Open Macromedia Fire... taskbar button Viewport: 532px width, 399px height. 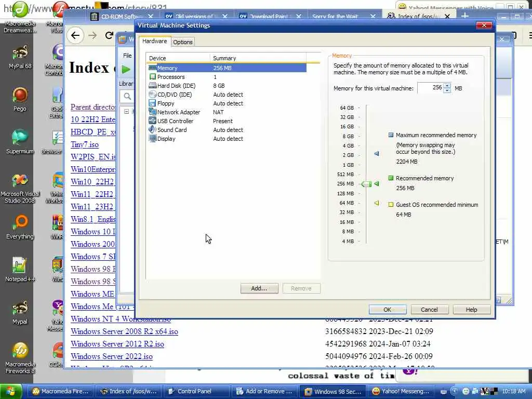point(60,391)
